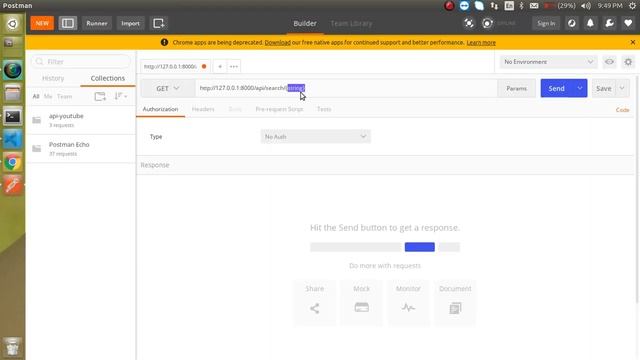Click the volume icon in the system tray
This screenshot has width=640, height=360.
tap(586, 6)
